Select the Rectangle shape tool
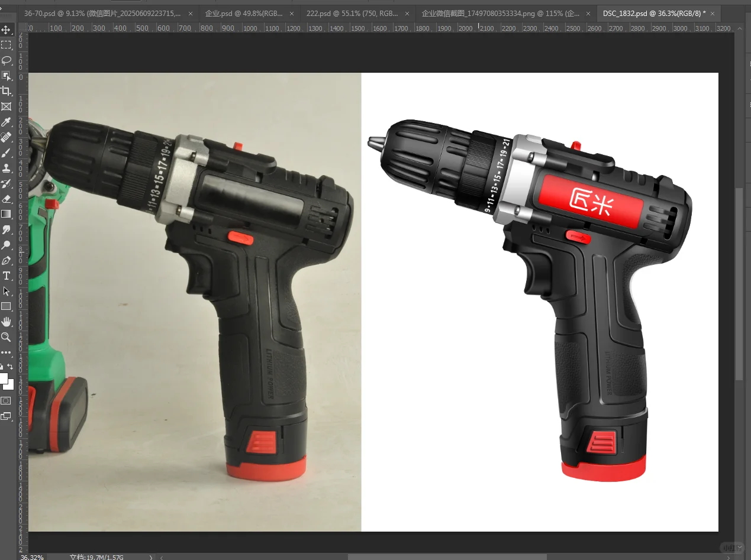Viewport: 751px width, 560px height. [x=6, y=306]
